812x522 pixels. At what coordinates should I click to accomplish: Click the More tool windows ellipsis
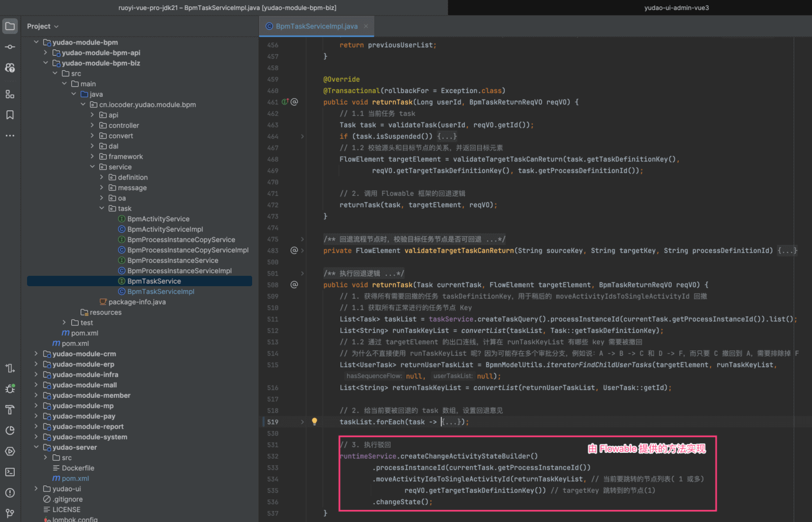(x=10, y=136)
